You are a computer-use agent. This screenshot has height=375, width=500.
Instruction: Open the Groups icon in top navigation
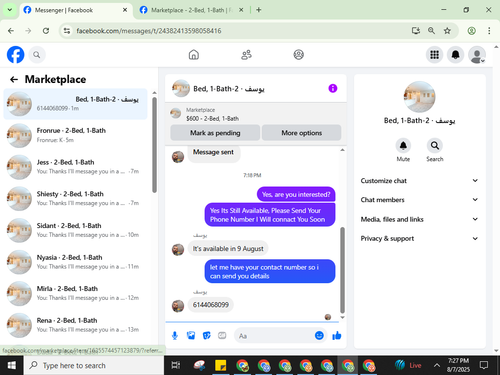[x=299, y=55]
